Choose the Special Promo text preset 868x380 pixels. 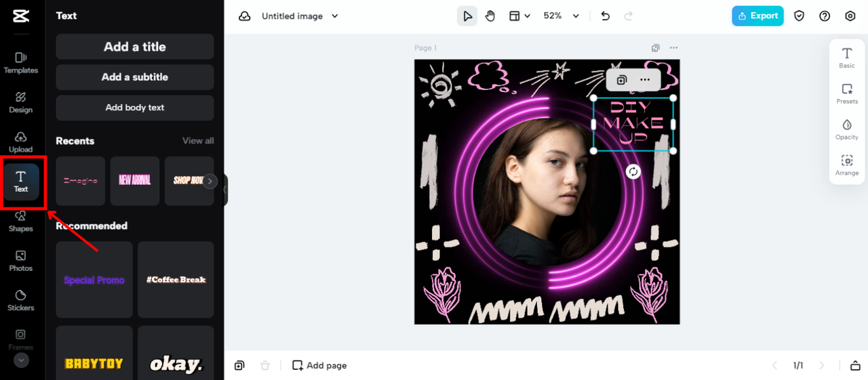point(94,280)
